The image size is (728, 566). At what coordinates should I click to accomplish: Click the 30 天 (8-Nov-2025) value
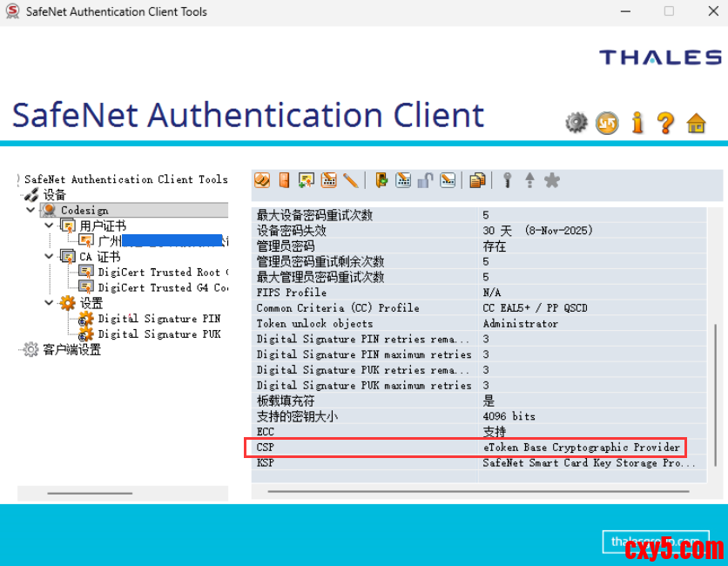pyautogui.click(x=537, y=230)
